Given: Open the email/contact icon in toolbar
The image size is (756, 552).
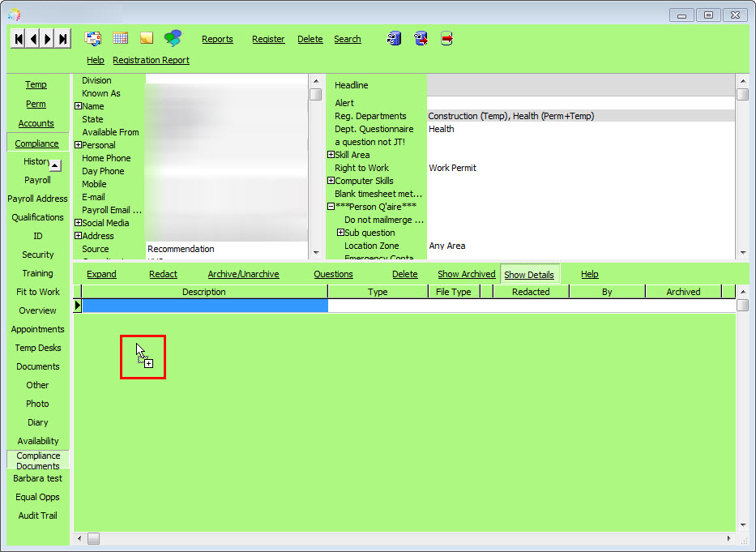Looking at the screenshot, I should point(92,38).
